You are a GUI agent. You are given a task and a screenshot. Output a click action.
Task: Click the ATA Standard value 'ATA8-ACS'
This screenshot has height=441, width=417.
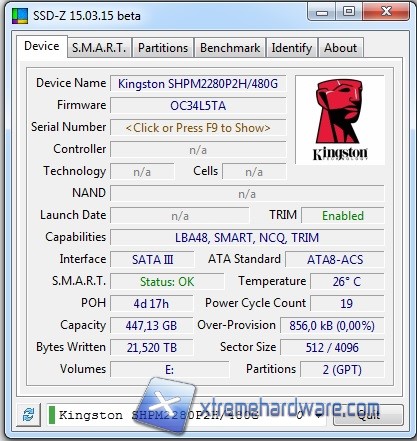(x=335, y=259)
